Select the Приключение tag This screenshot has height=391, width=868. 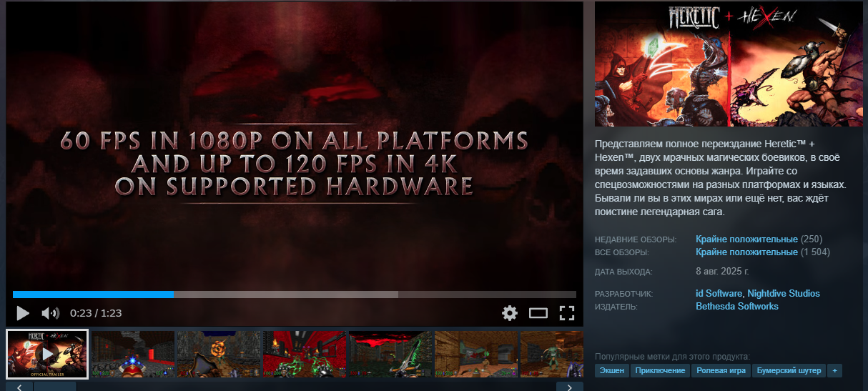point(661,370)
